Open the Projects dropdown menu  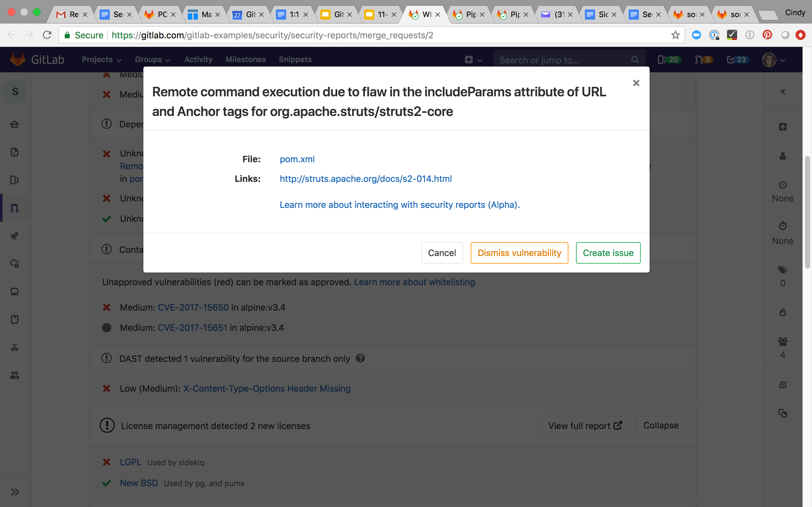point(101,59)
